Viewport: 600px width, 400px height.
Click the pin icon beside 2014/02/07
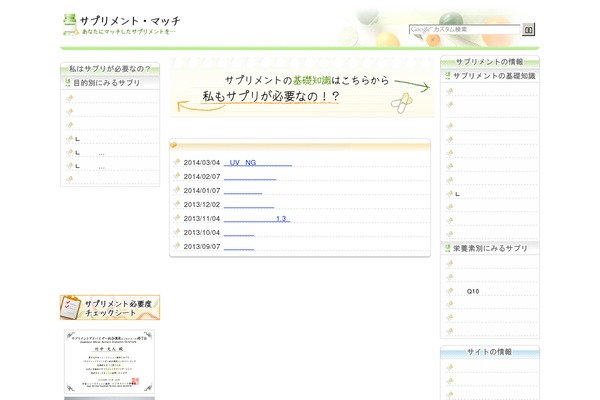point(176,176)
